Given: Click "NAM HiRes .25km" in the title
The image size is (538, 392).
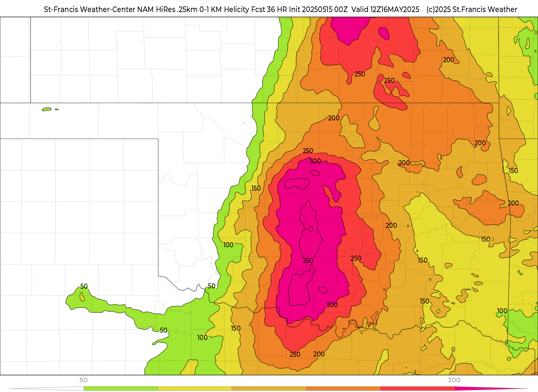Looking at the screenshot, I should (167, 10).
